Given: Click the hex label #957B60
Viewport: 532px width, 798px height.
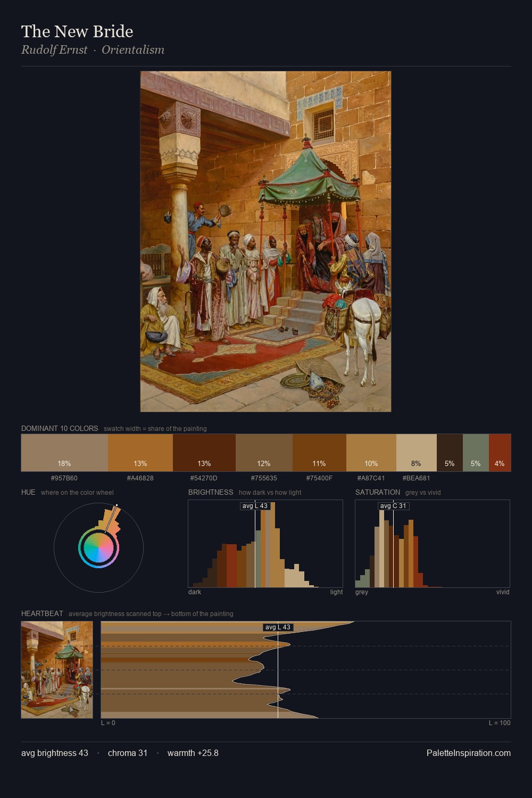Looking at the screenshot, I should (64, 478).
